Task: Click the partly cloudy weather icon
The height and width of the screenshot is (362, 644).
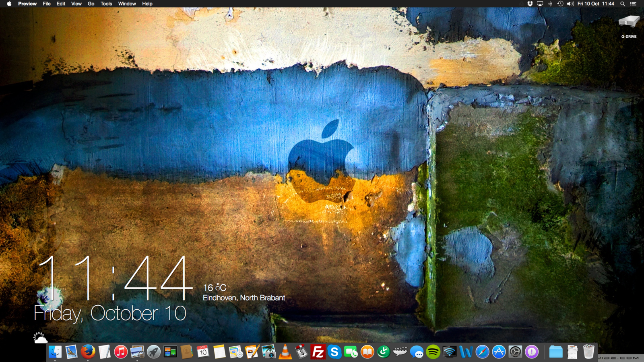Action: 40,338
